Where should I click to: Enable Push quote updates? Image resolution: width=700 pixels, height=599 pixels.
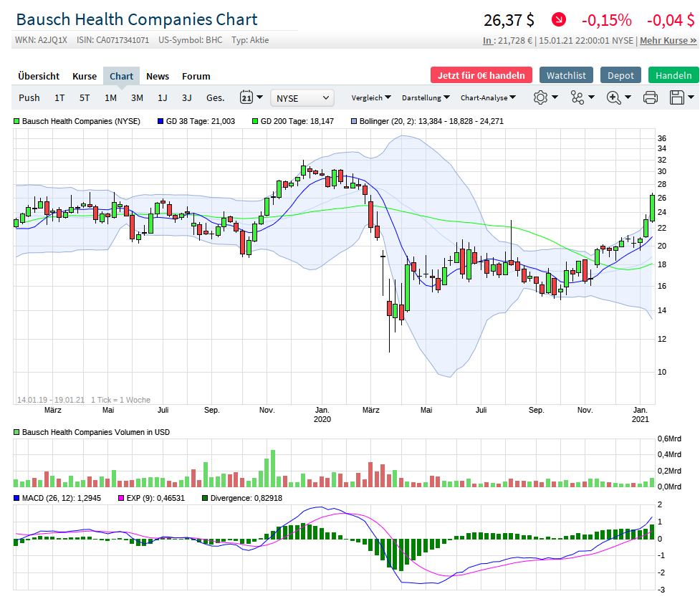[29, 97]
